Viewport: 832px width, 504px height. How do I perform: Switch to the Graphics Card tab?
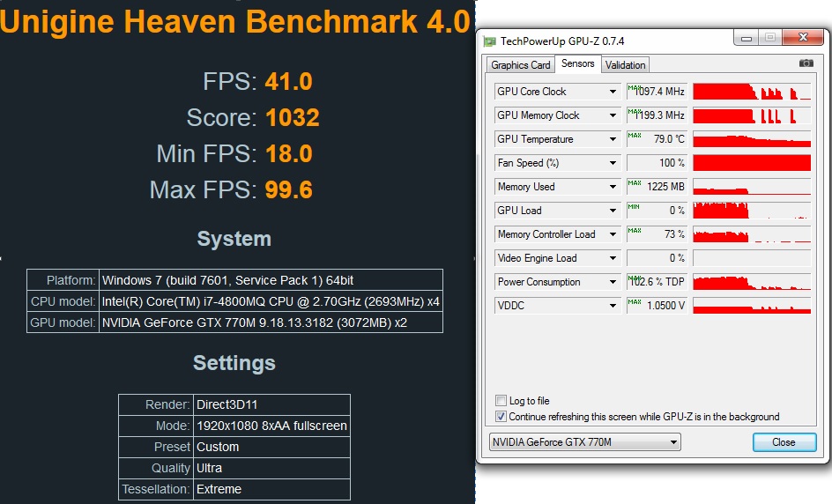(521, 64)
